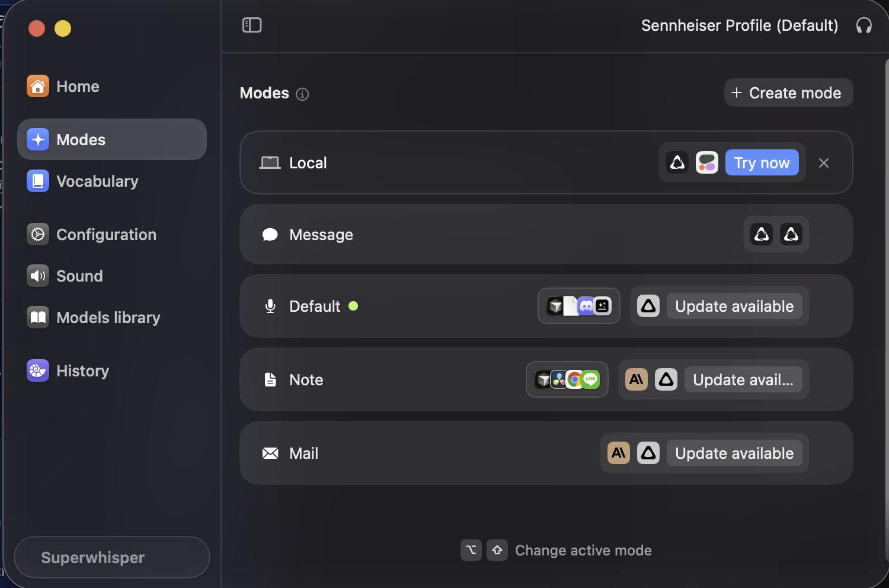This screenshot has height=588, width=889.
Task: Click the first model icon in Message row
Action: (762, 234)
